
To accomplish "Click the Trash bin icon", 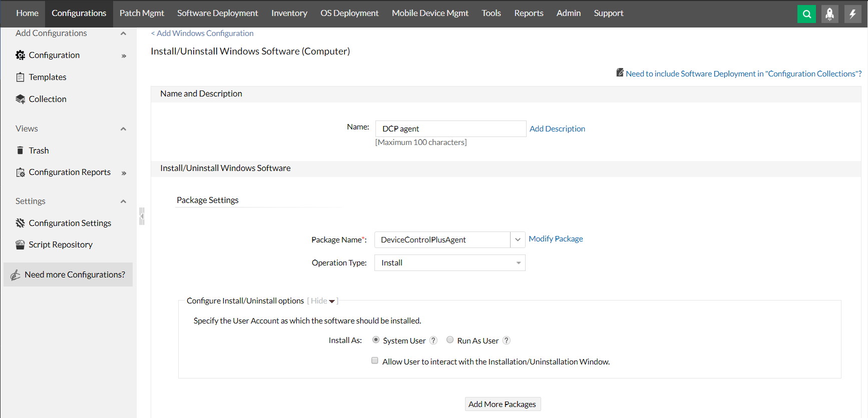I will 20,150.
